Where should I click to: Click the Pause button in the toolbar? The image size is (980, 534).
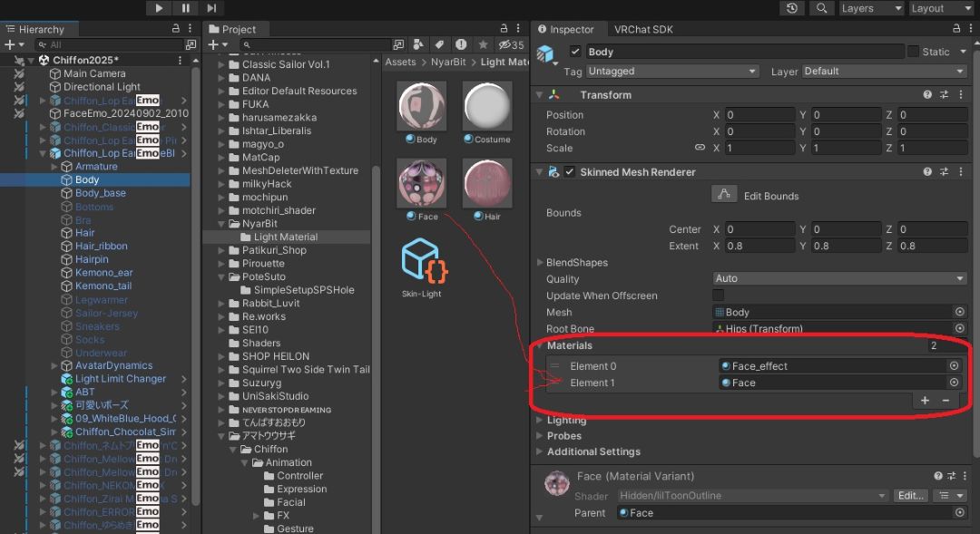(x=184, y=8)
